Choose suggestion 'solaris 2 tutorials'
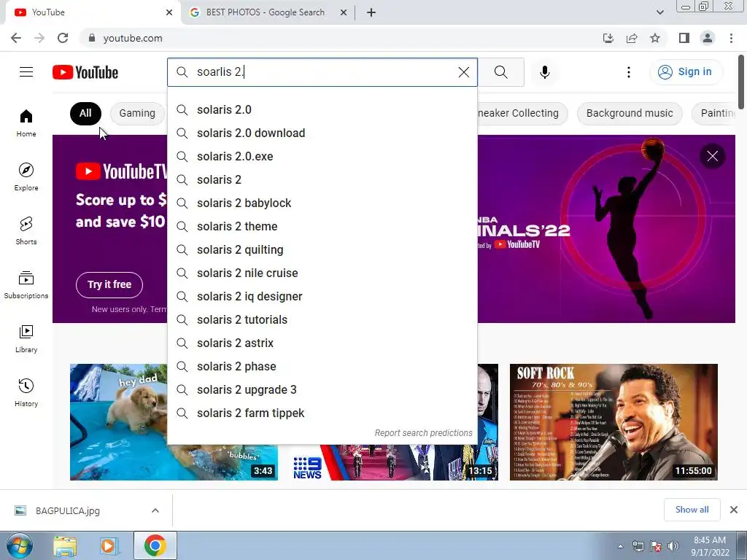The width and height of the screenshot is (747, 560). tap(322, 319)
